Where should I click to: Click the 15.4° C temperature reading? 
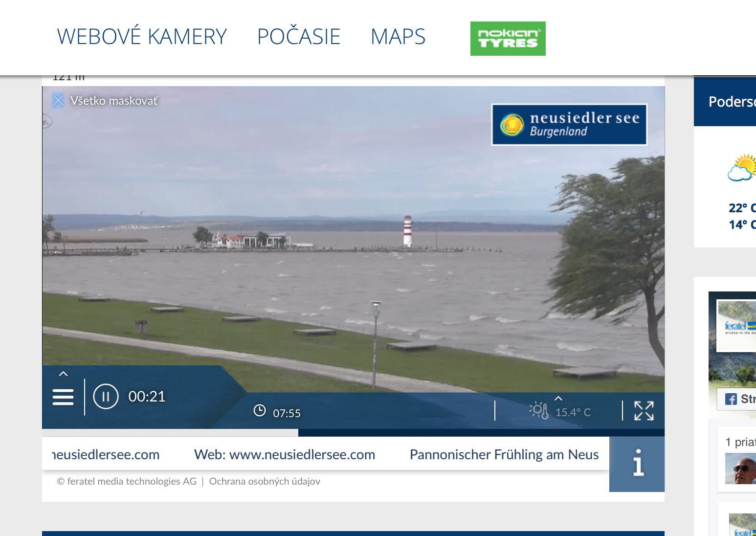point(573,412)
